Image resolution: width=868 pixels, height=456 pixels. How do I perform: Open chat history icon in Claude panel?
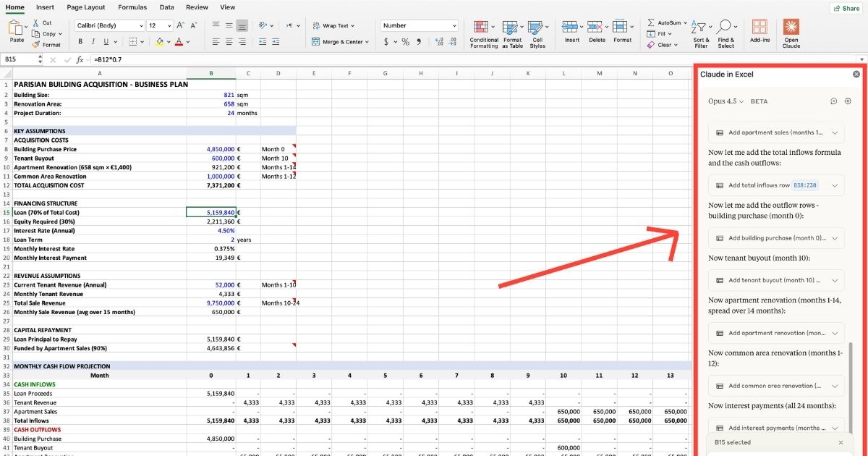click(x=833, y=101)
